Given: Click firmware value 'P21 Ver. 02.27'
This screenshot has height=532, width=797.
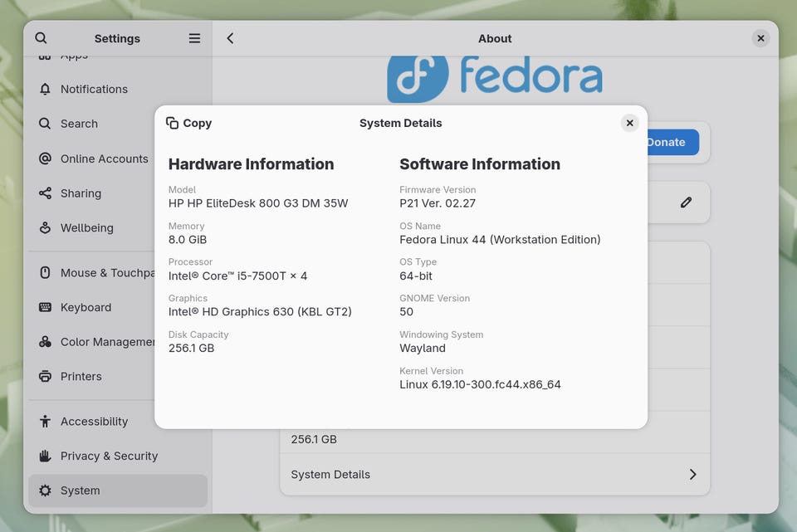Looking at the screenshot, I should coord(438,203).
